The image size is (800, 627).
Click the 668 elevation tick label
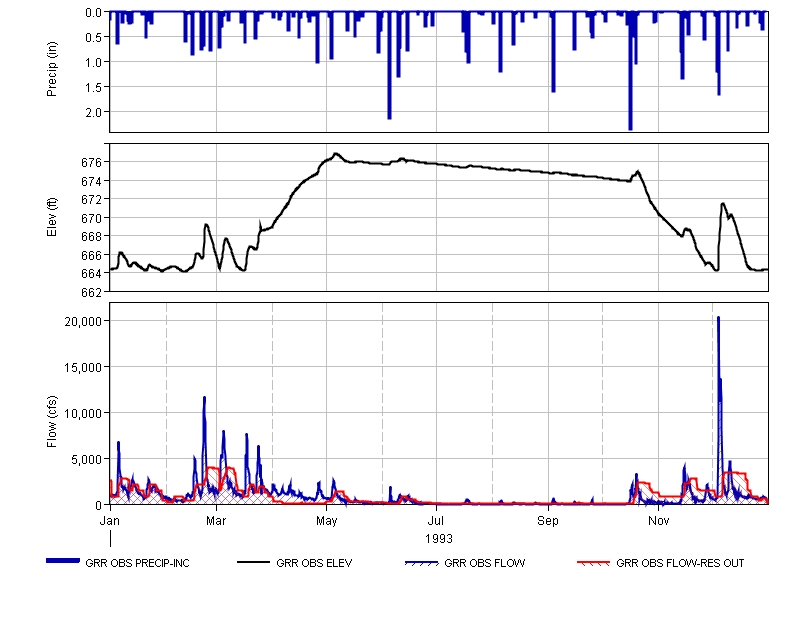(92, 237)
